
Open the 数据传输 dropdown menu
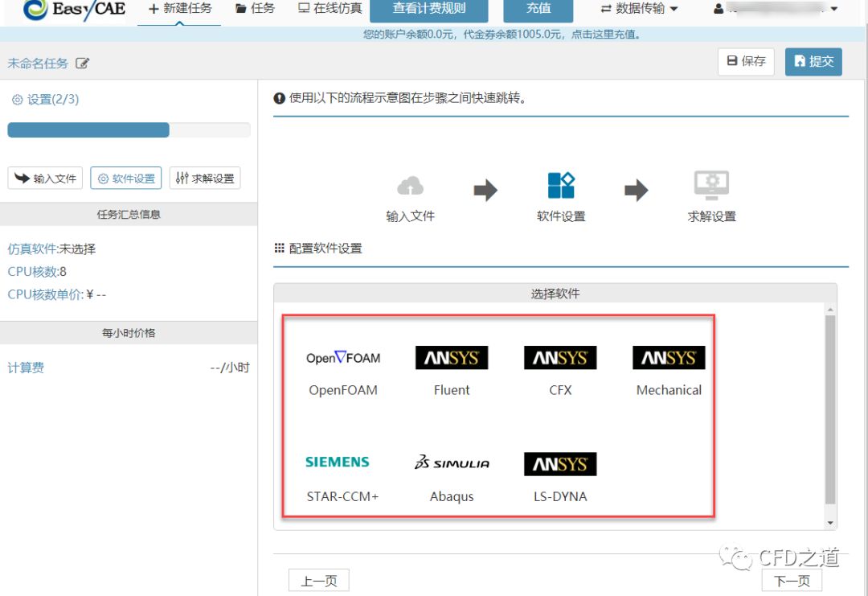[640, 9]
